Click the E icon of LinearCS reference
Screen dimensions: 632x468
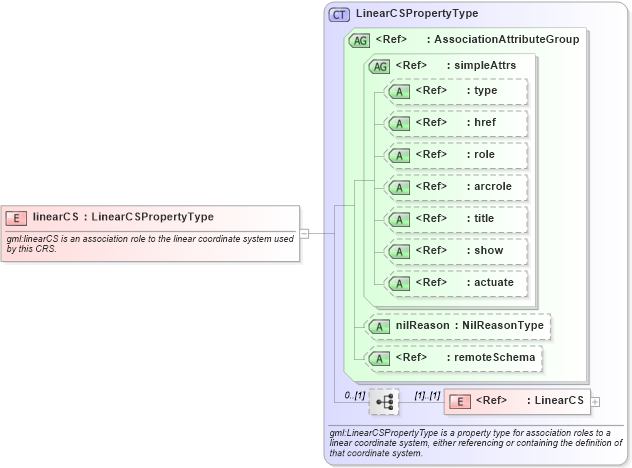pos(460,401)
